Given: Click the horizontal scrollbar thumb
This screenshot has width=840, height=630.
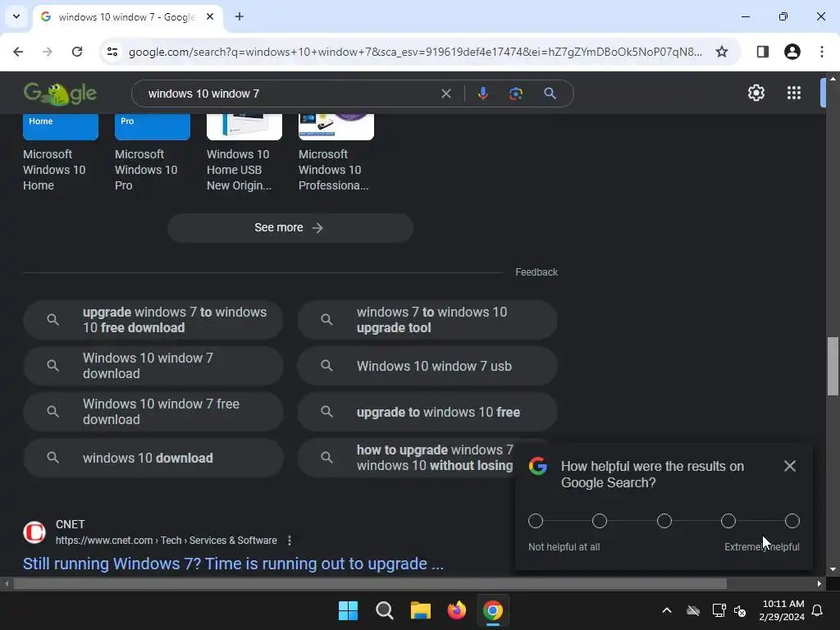Looking at the screenshot, I should click(x=370, y=583).
